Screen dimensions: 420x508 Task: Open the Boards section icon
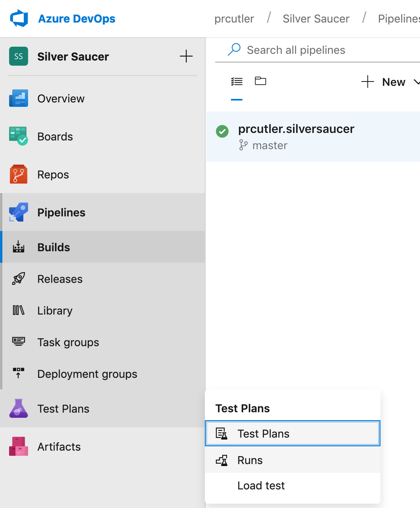coord(18,136)
